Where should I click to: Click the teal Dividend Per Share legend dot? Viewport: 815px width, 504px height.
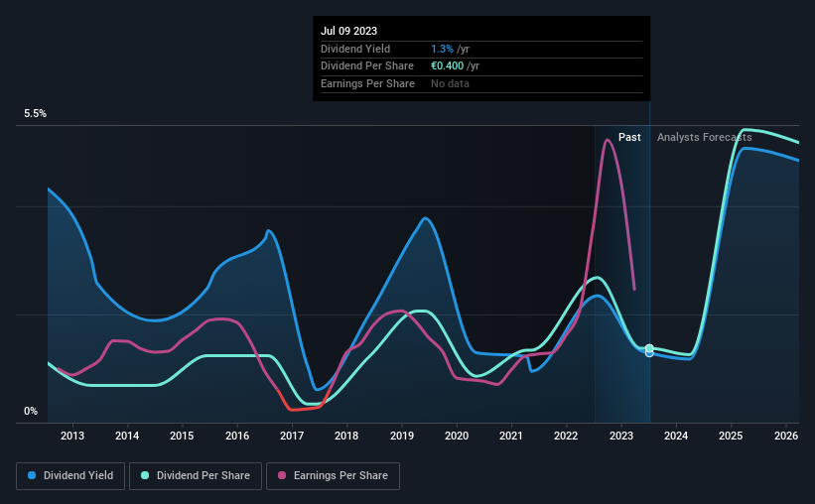click(x=145, y=475)
